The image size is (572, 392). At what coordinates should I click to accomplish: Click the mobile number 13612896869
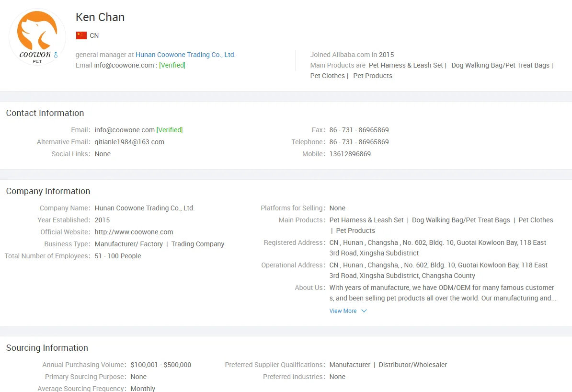coord(350,154)
